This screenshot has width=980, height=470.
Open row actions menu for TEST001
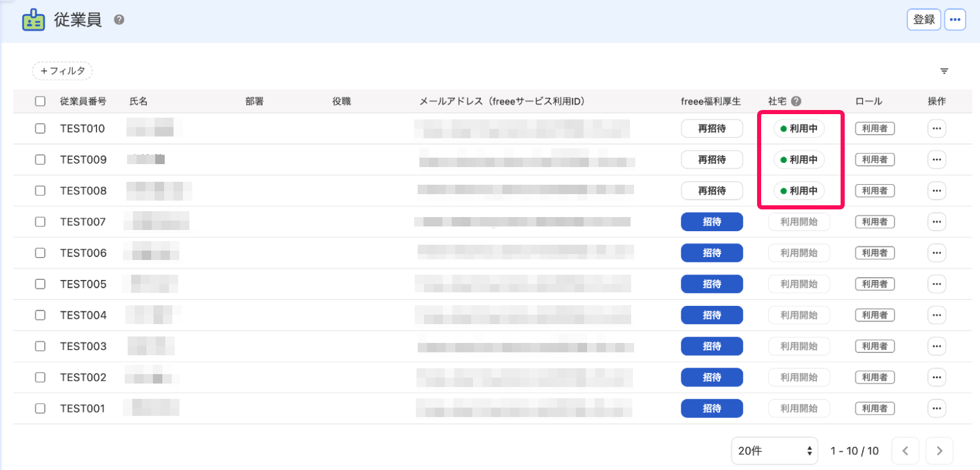coord(937,408)
